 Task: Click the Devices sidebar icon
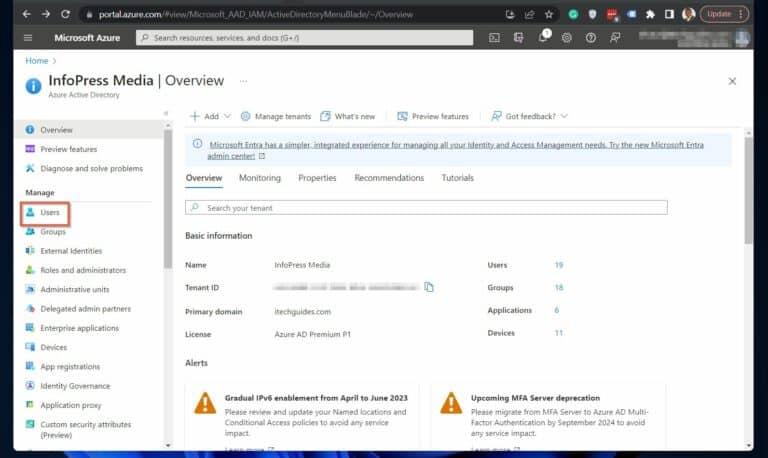[x=30, y=347]
